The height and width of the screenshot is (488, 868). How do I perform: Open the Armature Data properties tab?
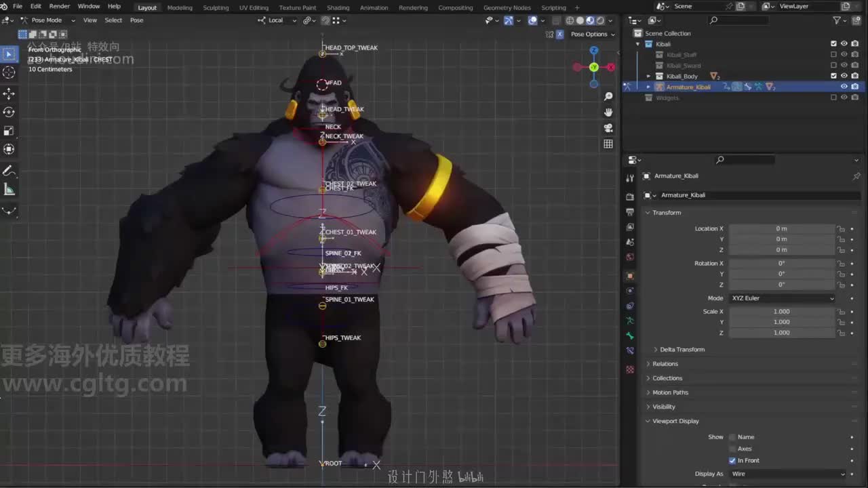630,321
